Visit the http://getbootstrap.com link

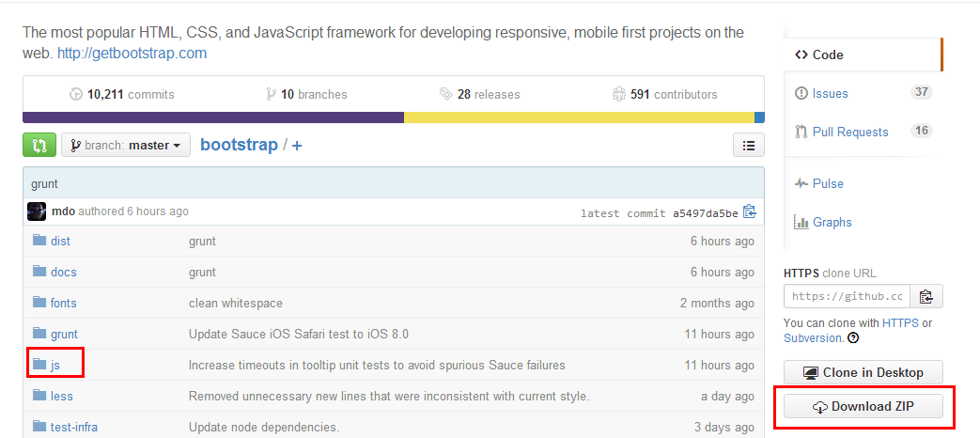pyautogui.click(x=132, y=54)
